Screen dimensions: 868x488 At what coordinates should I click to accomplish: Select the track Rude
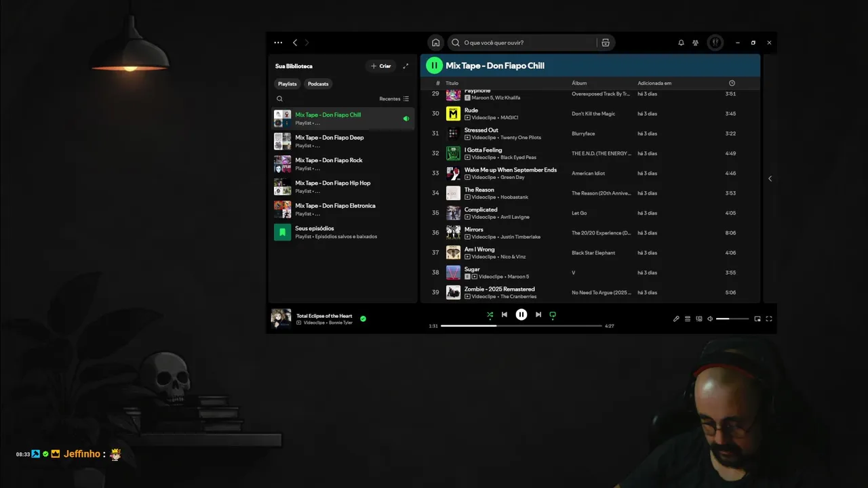590,113
